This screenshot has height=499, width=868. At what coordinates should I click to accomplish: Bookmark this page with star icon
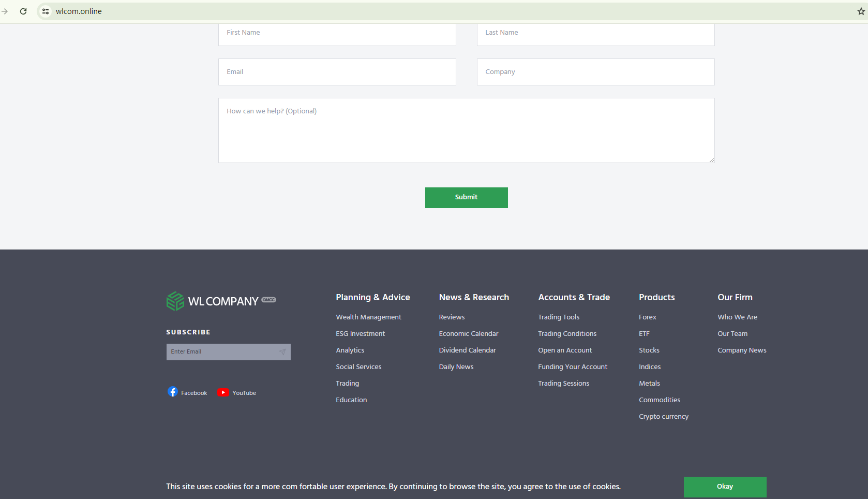point(861,11)
